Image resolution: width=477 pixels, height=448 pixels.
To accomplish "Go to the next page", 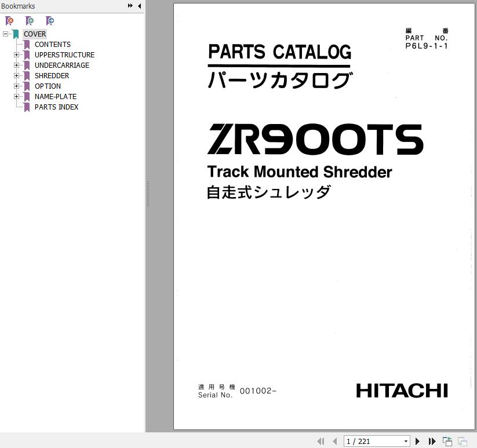I will coord(418,441).
